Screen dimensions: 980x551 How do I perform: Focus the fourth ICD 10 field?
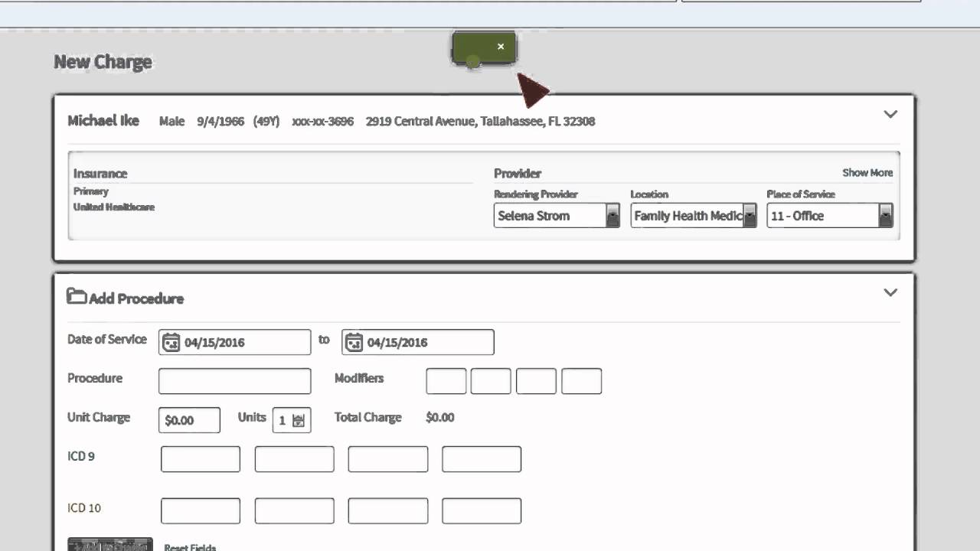click(x=482, y=511)
